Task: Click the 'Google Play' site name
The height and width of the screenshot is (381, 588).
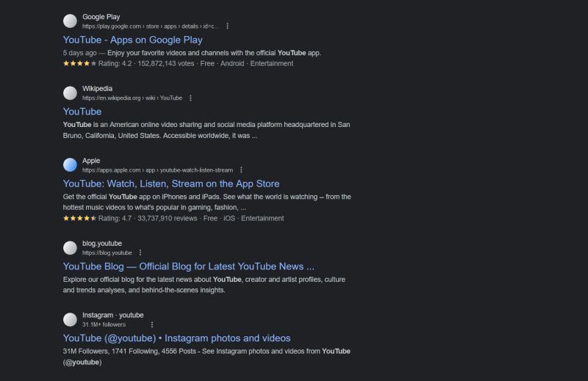Action: (x=101, y=17)
